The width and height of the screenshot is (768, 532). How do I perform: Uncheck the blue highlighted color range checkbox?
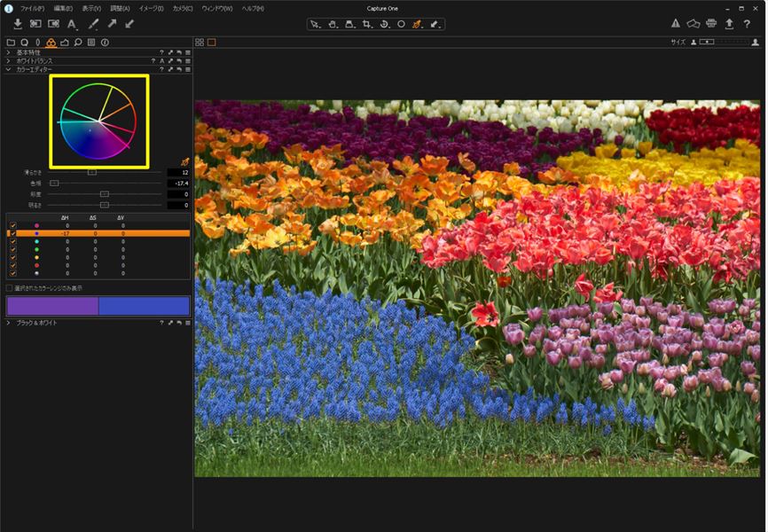13,234
